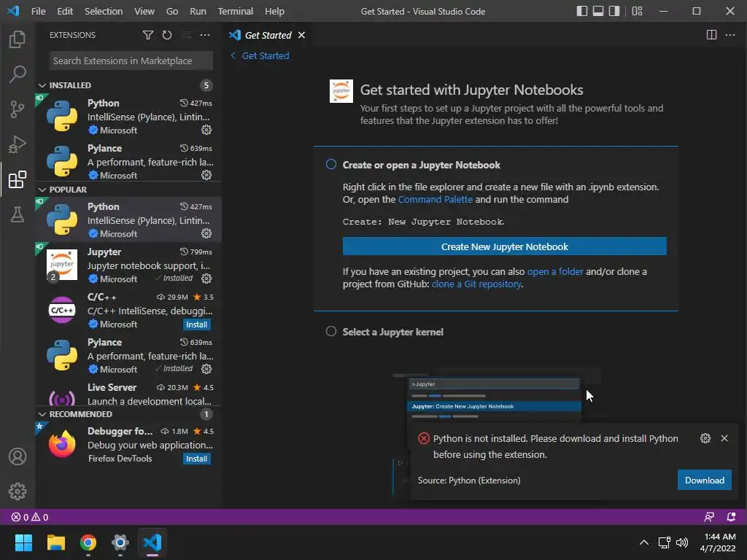747x560 pixels.
Task: Select the Extensions view icon
Action: (18, 179)
